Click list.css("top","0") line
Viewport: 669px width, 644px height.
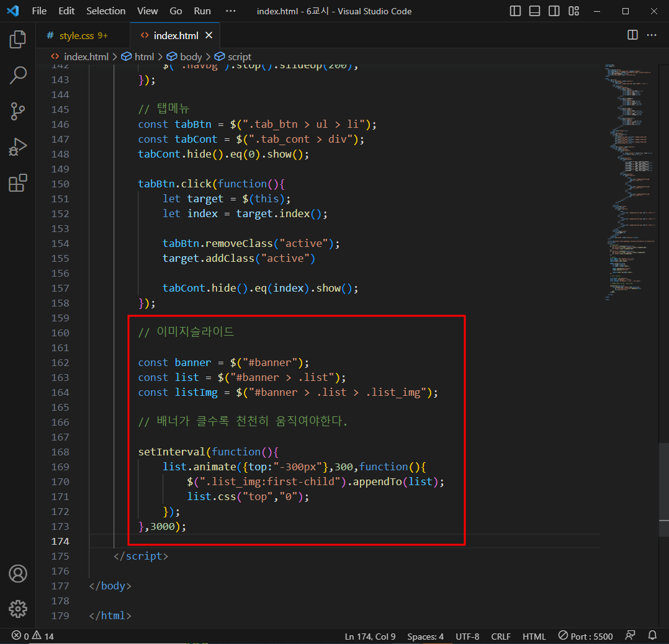pyautogui.click(x=248, y=497)
